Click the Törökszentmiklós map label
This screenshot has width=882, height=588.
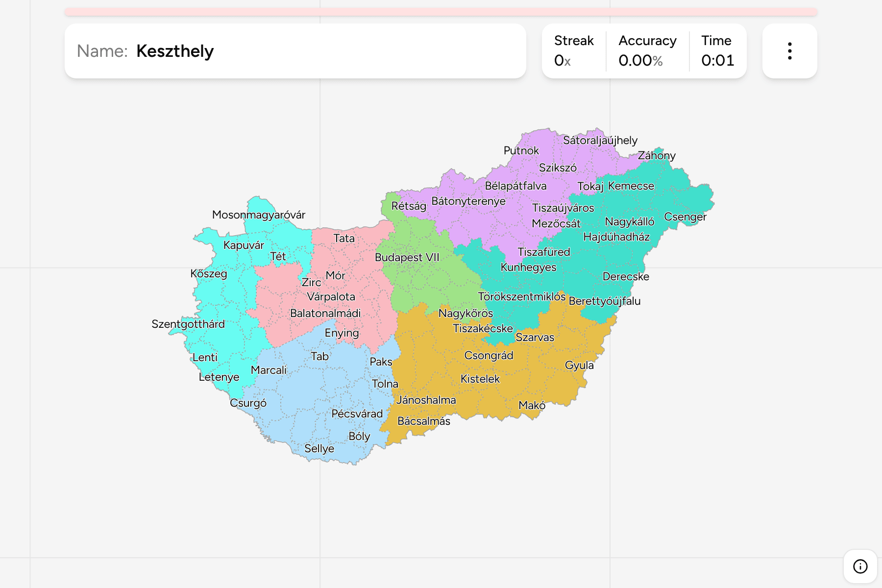pos(522,296)
